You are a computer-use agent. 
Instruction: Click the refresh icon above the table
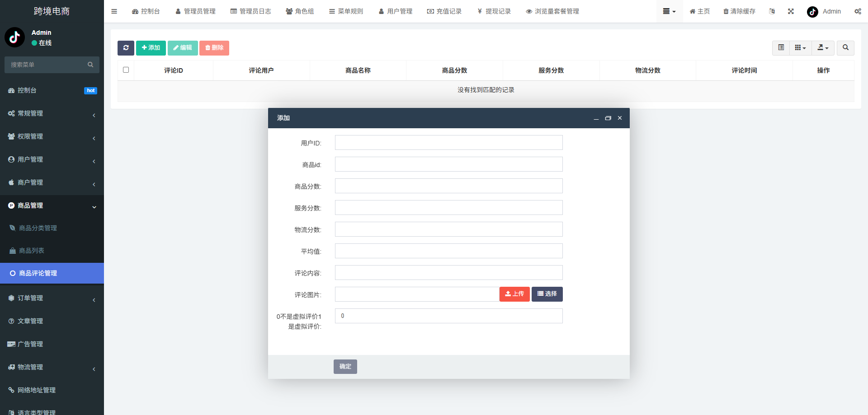[126, 48]
